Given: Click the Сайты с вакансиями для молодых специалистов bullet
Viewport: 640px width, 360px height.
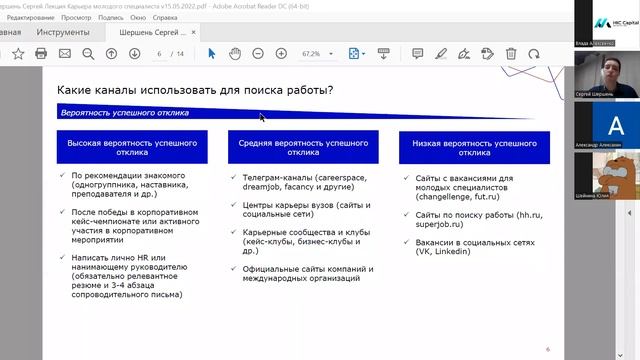Looking at the screenshot, I should tap(464, 187).
